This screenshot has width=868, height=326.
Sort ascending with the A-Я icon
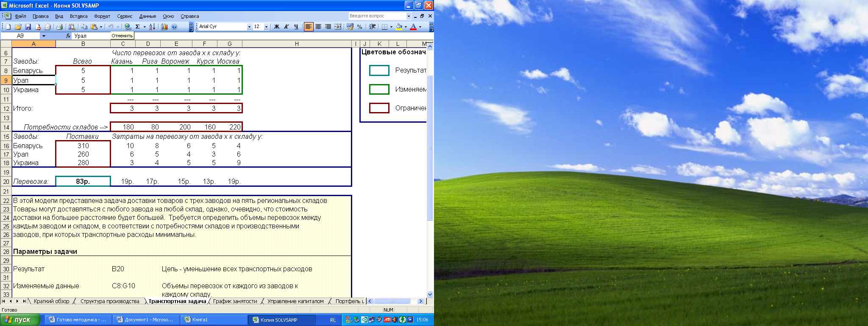click(152, 27)
